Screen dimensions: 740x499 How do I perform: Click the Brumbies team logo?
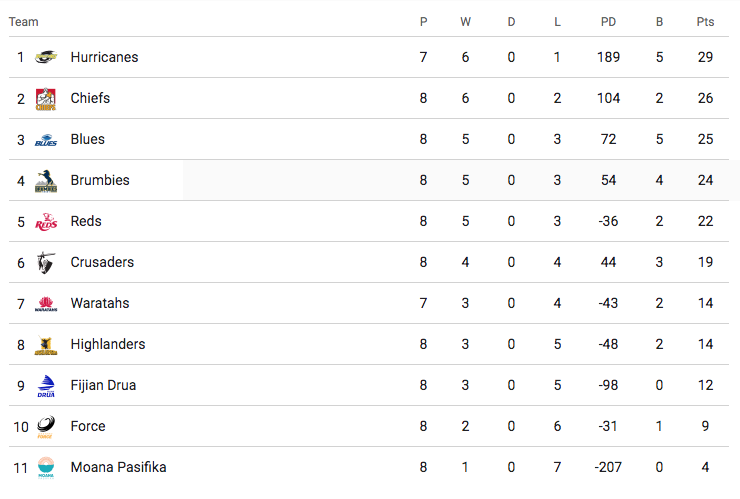tap(46, 181)
